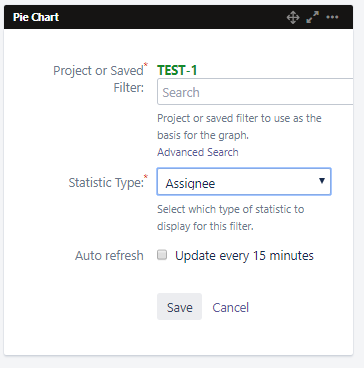Image resolution: width=364 pixels, height=368 pixels.
Task: Click the Auto refresh label
Action: (109, 256)
